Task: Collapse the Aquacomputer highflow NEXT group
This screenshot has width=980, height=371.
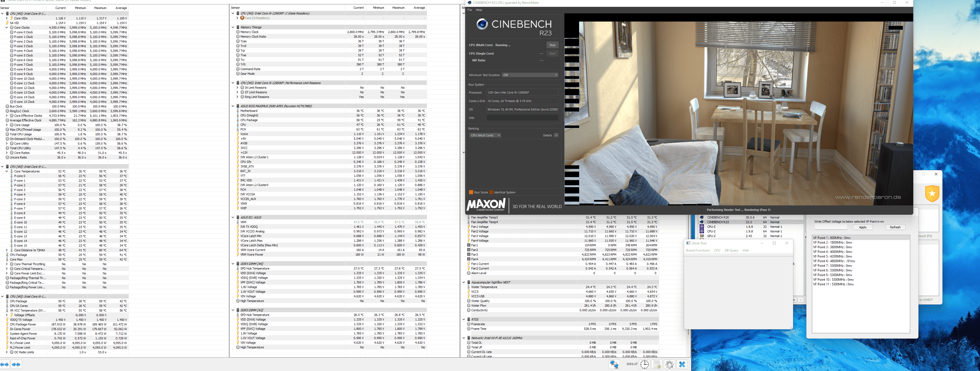Action: tap(464, 282)
